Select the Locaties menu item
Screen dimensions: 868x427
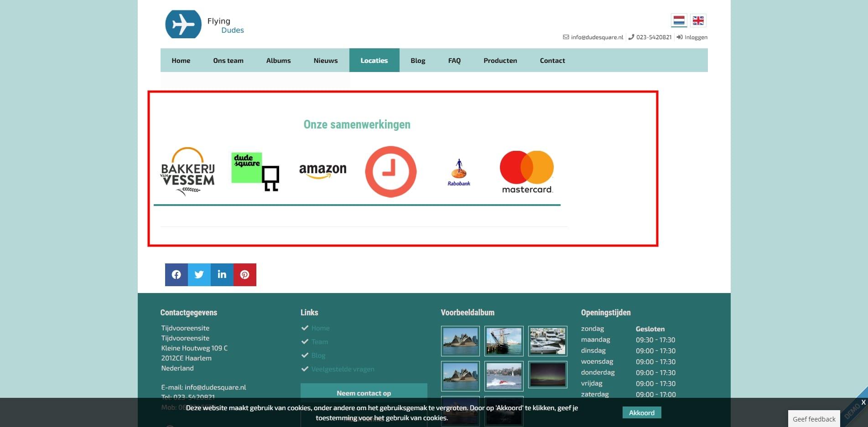pyautogui.click(x=374, y=61)
